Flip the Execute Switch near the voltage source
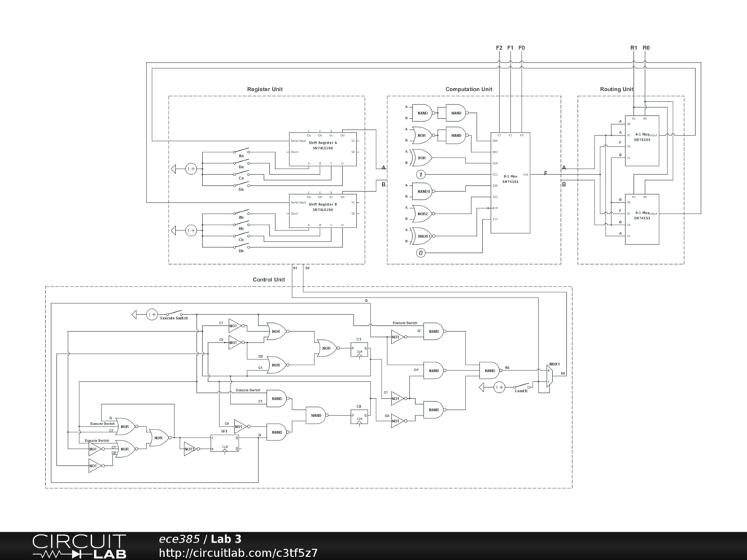747x560 pixels. (x=174, y=314)
